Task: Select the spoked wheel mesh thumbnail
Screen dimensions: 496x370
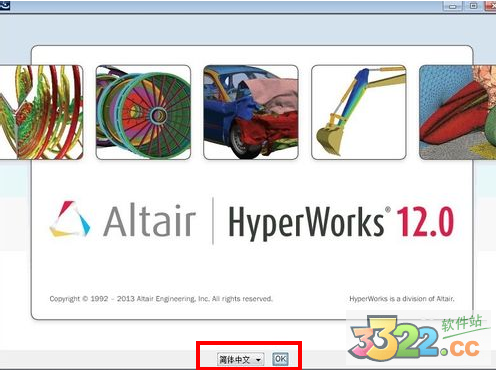Action: coord(143,112)
